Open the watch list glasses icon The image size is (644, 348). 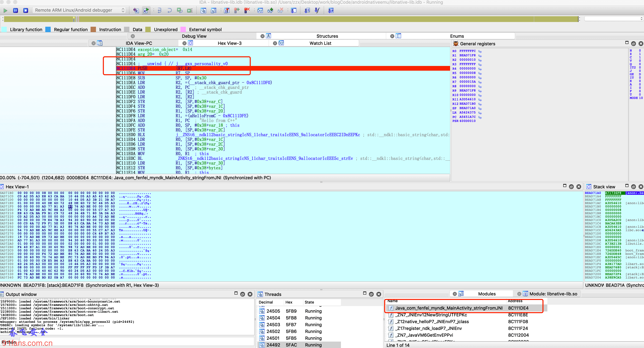pyautogui.click(x=260, y=10)
